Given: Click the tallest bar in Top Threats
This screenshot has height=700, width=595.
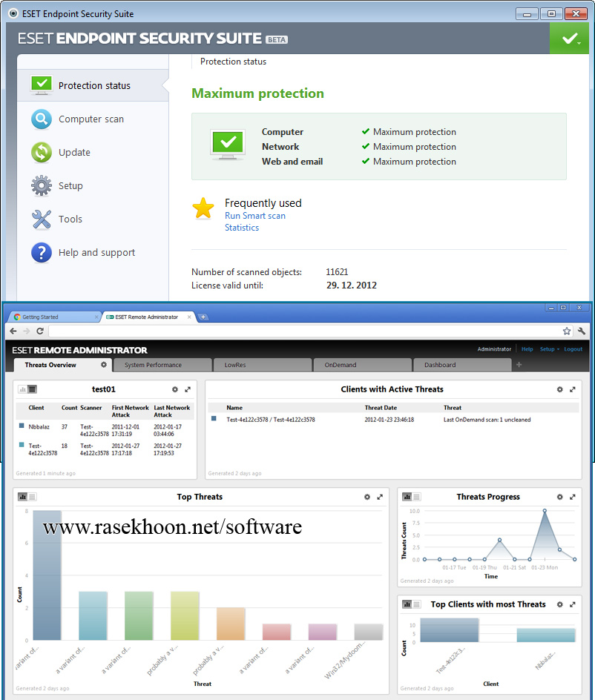Looking at the screenshot, I should (x=47, y=575).
